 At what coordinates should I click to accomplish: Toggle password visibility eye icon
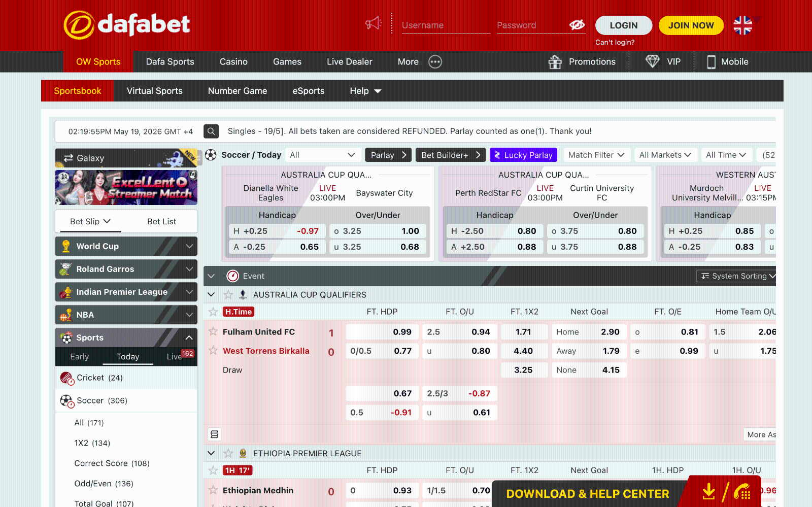577,25
